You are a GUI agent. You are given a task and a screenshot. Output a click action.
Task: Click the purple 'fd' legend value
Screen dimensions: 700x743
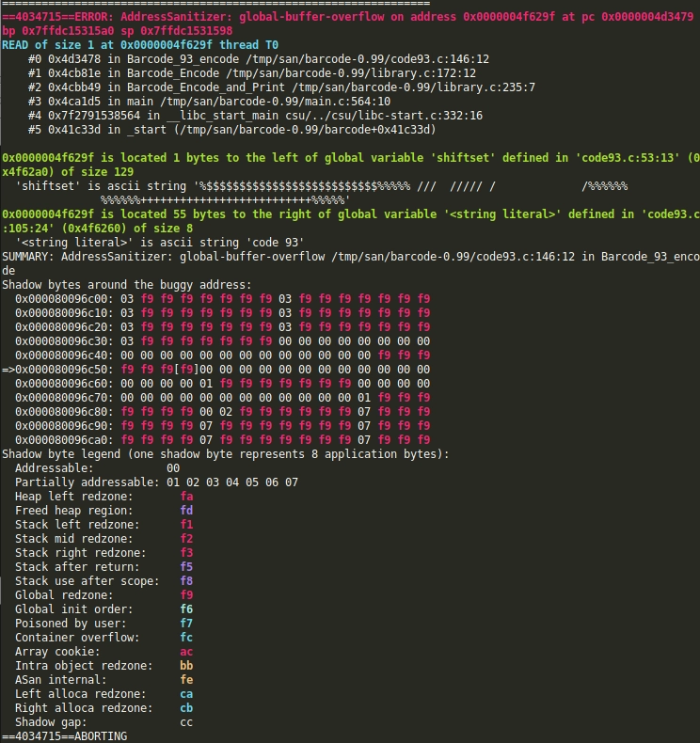(x=186, y=511)
